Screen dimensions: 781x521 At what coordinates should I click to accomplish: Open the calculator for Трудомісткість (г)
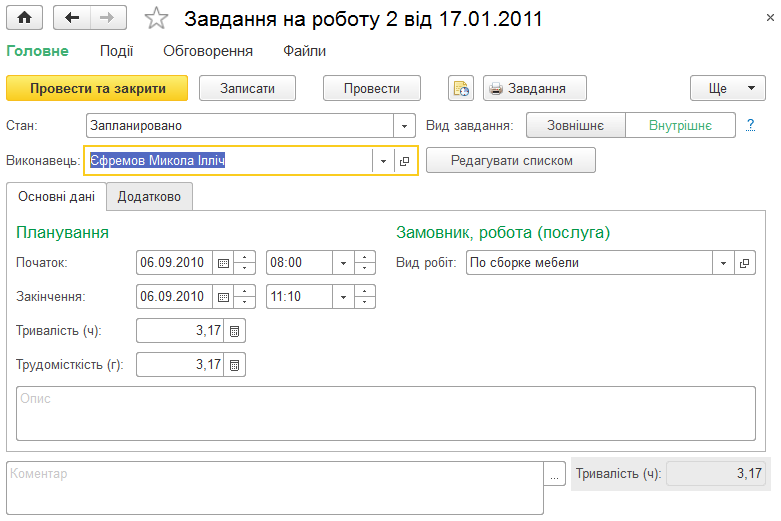(235, 365)
